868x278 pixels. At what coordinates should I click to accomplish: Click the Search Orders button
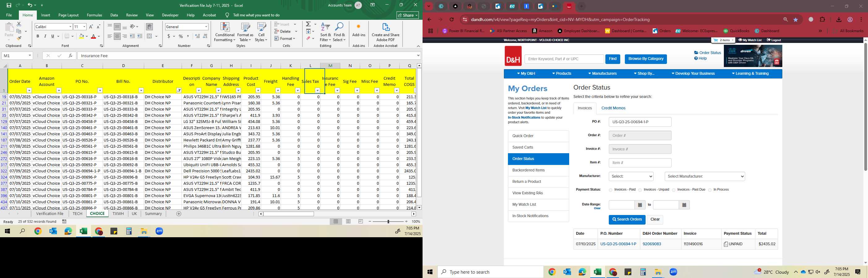[627, 219]
